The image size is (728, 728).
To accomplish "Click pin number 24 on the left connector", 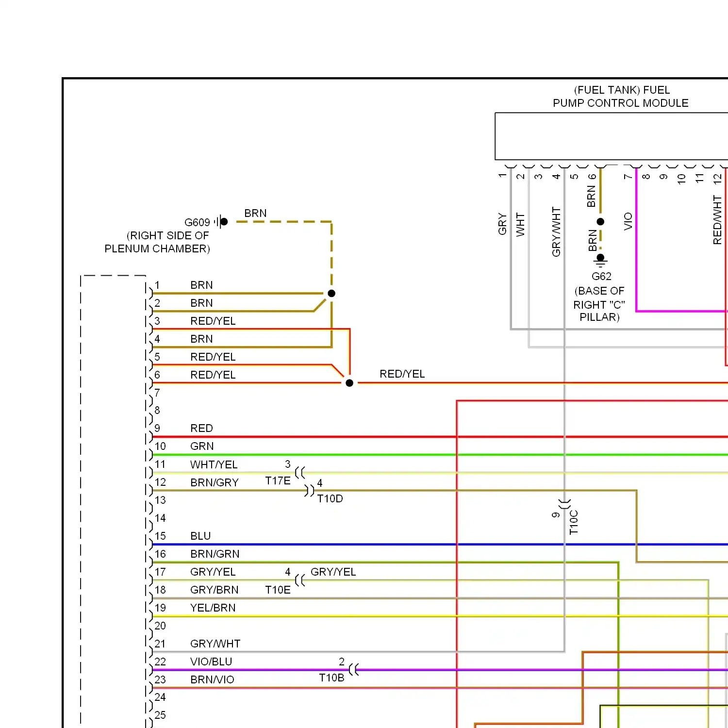I will click(x=160, y=697).
